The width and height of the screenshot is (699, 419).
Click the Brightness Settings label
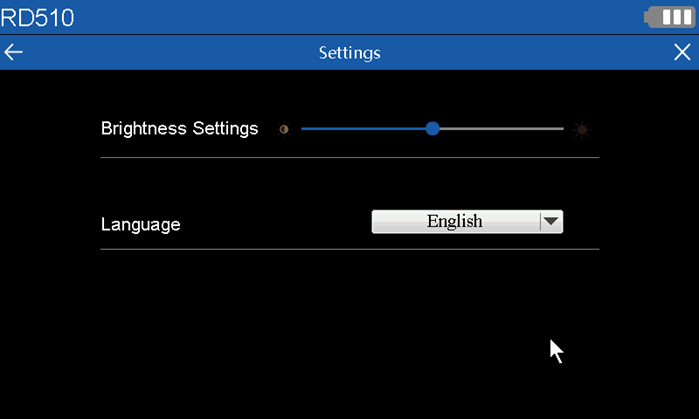[179, 129]
